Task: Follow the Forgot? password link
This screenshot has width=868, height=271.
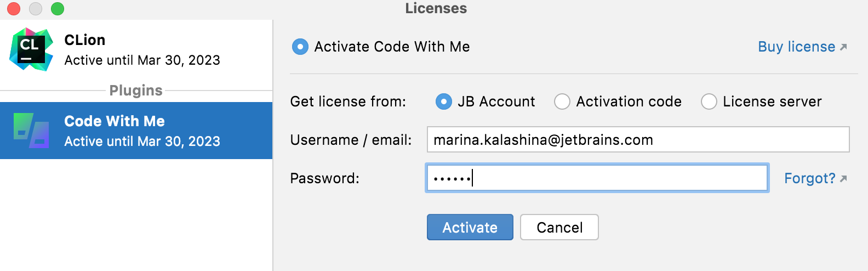Action: click(x=809, y=178)
